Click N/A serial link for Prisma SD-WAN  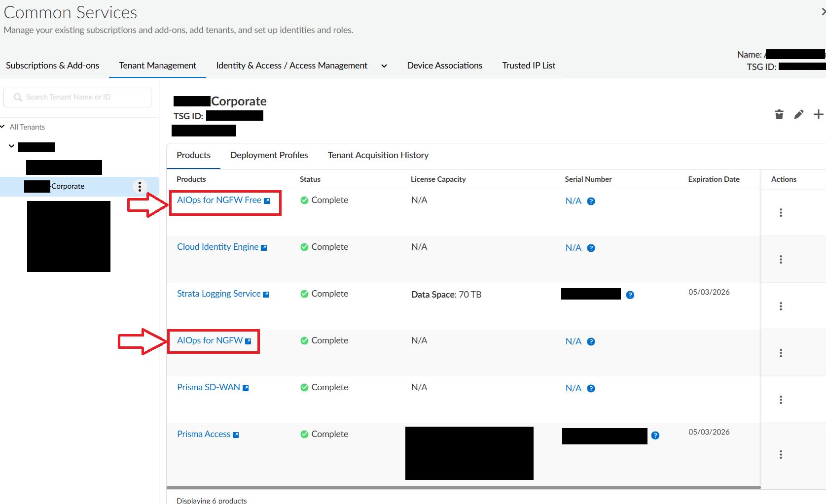tap(573, 388)
